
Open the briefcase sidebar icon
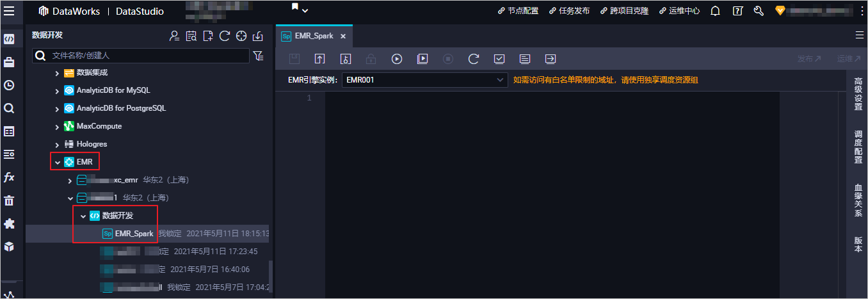point(9,62)
